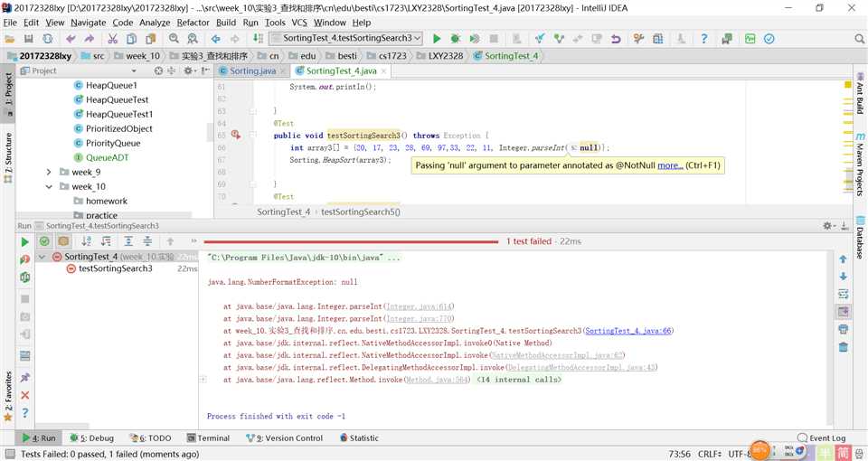This screenshot has width=868, height=461.
Task: Select HeapQueueTest1 in the project tree
Action: [x=119, y=114]
